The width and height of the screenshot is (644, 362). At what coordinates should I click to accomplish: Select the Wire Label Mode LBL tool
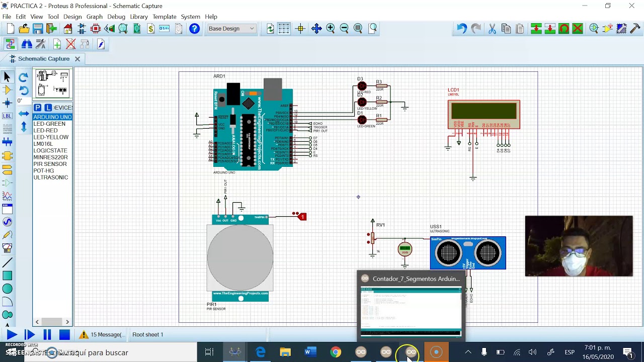click(7, 116)
